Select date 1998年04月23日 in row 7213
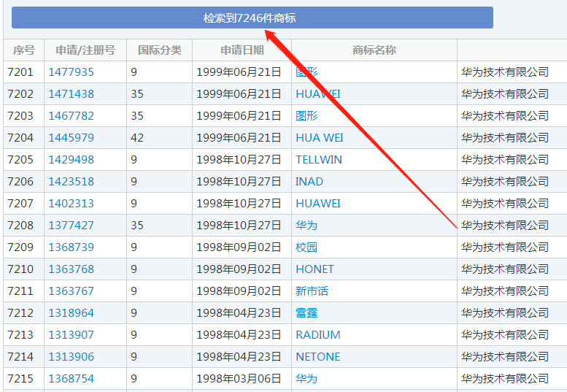Viewport: 567px width, 392px height. pyautogui.click(x=239, y=335)
